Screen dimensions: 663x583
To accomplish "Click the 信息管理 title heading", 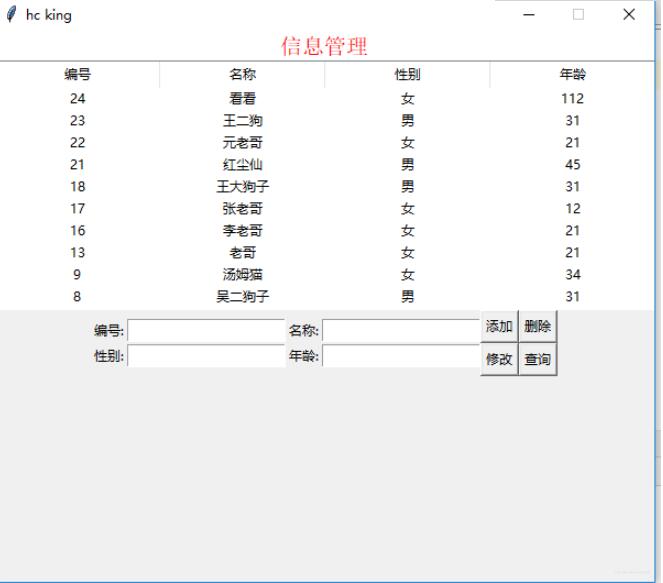I will coord(324,46).
